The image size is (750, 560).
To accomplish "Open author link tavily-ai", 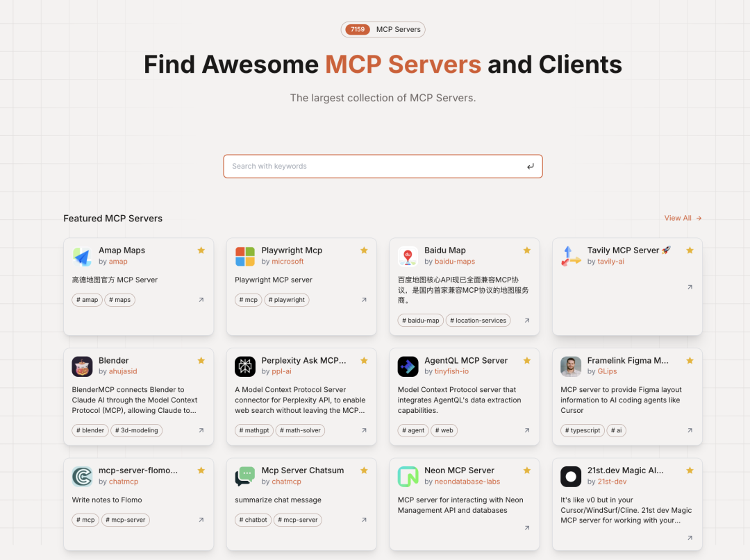I will click(610, 262).
